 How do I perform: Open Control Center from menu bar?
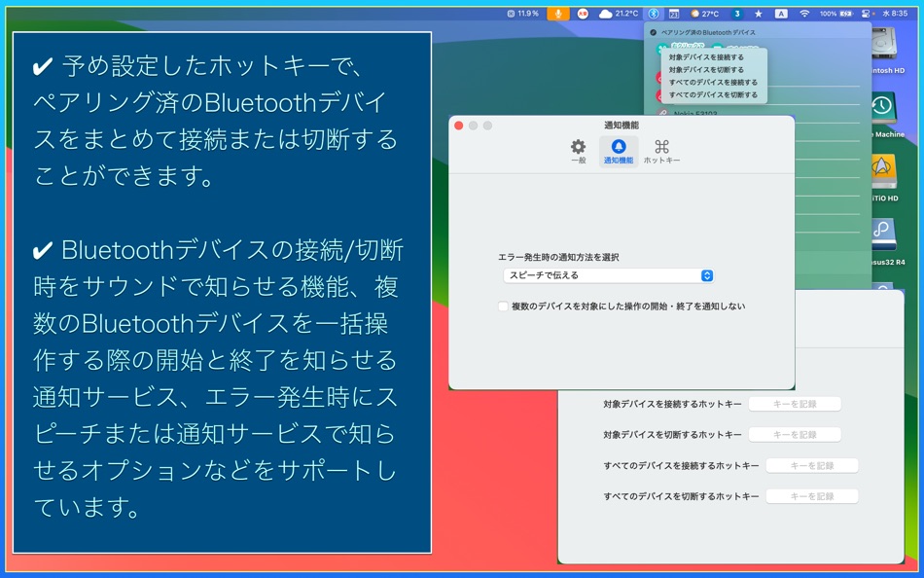point(866,14)
